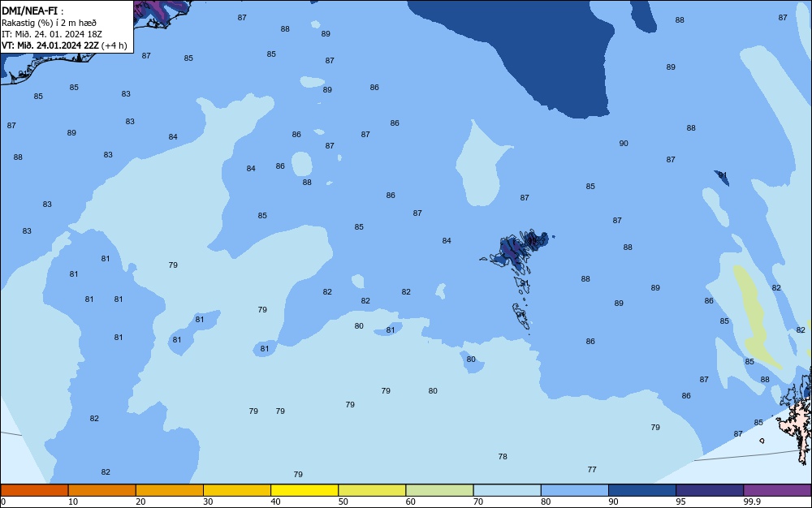Select the pale yellow 50–60 legend swatch
The width and height of the screenshot is (812, 508).
[373, 490]
